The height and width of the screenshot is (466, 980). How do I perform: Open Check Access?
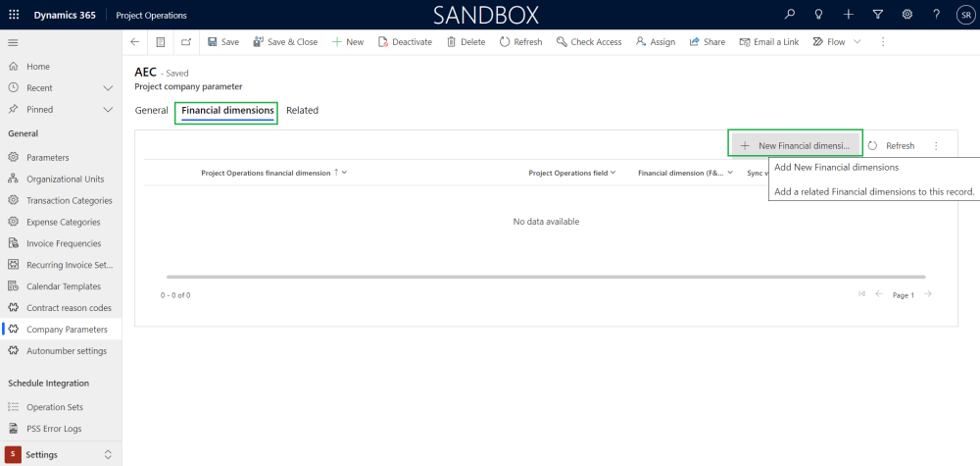coord(589,42)
